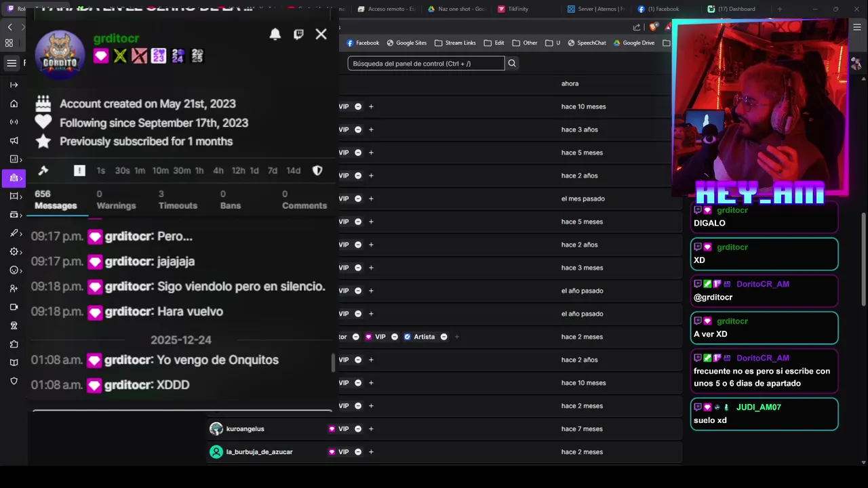
Task: Add a role in the hace 3 años row
Action: (x=371, y=129)
